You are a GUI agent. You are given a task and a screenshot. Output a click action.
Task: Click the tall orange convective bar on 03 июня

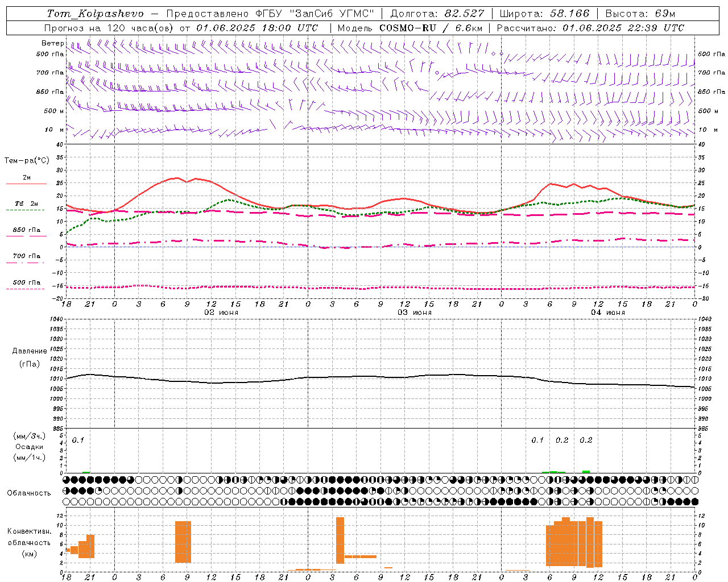[x=340, y=540]
